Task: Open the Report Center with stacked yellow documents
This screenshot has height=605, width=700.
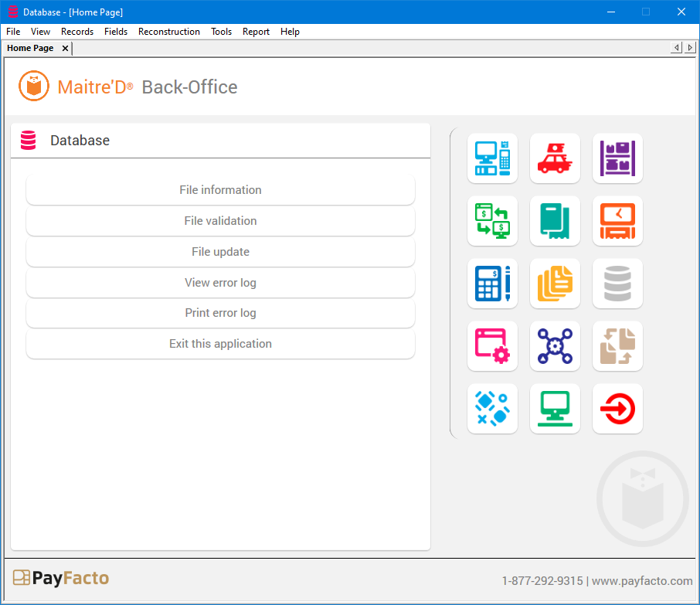Action: (x=555, y=284)
